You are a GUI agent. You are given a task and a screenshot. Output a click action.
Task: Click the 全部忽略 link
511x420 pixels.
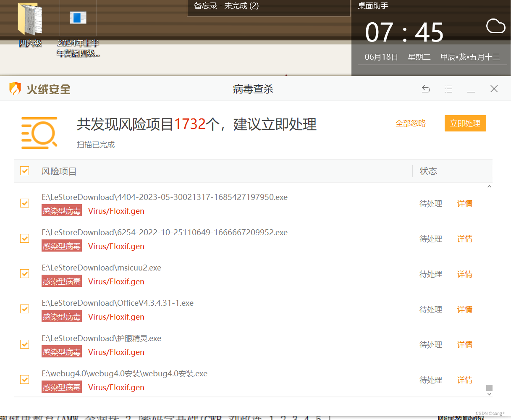(x=410, y=123)
